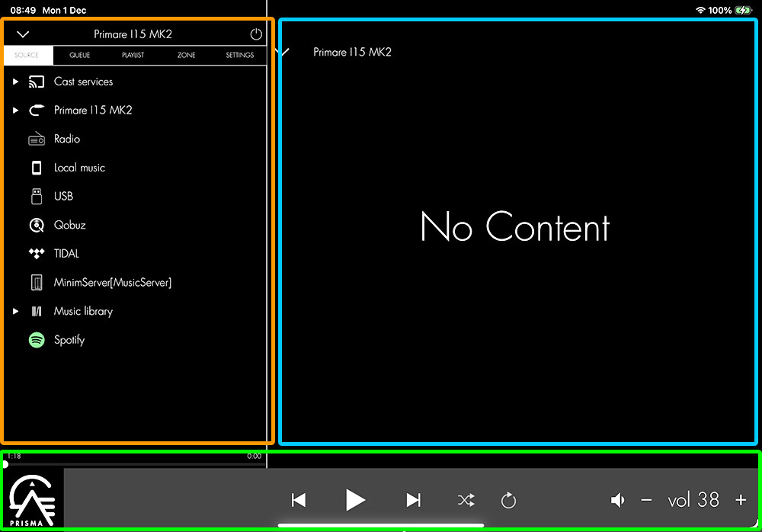Open Spotify source
This screenshot has width=762, height=532.
69,340
